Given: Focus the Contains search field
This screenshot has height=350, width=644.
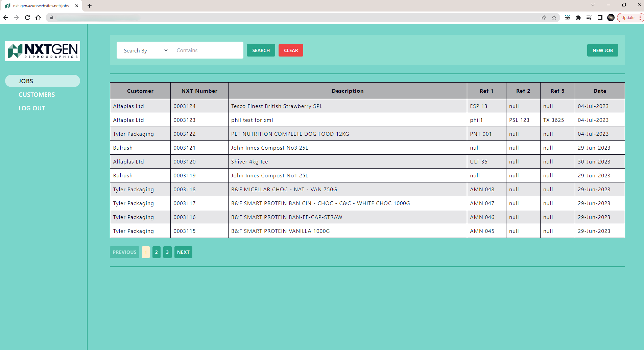Looking at the screenshot, I should point(207,50).
